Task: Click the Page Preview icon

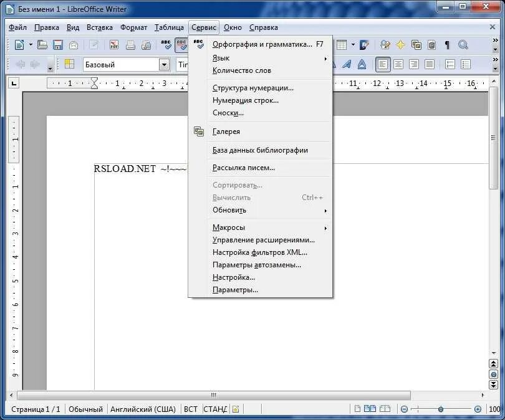Action: coord(147,45)
